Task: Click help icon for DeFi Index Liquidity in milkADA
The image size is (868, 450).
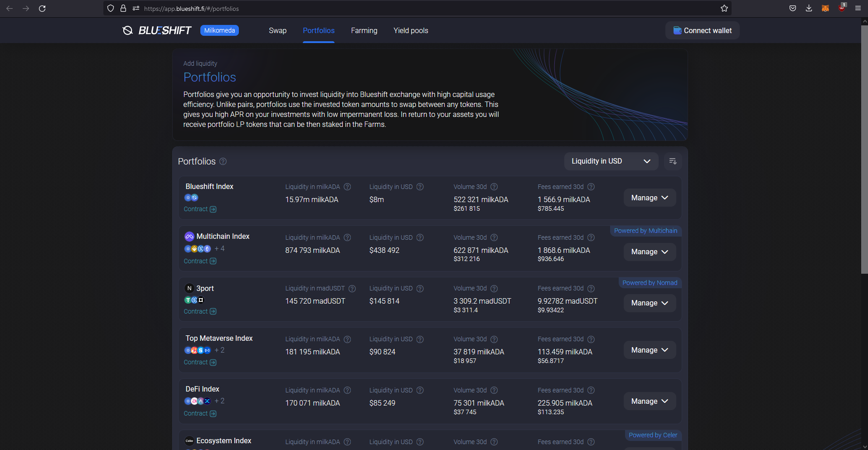Action: 347,390
